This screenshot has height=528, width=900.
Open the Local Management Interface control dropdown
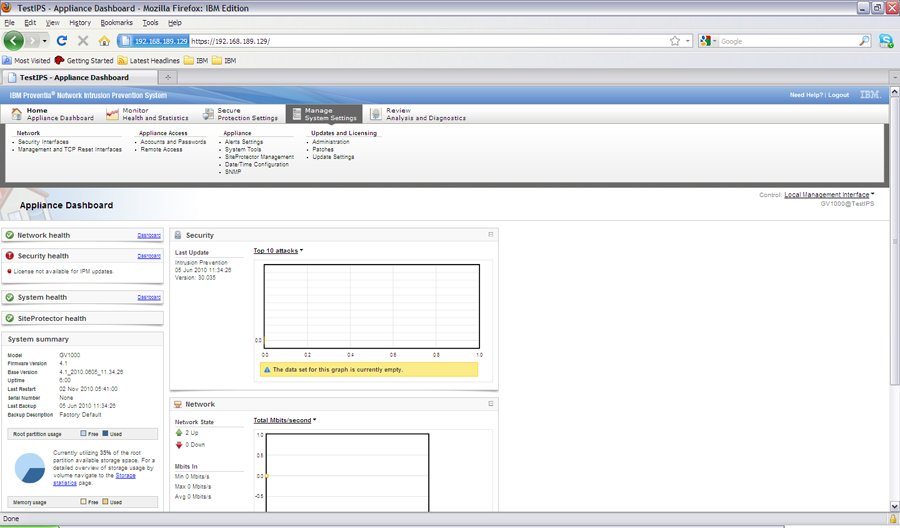(829, 195)
